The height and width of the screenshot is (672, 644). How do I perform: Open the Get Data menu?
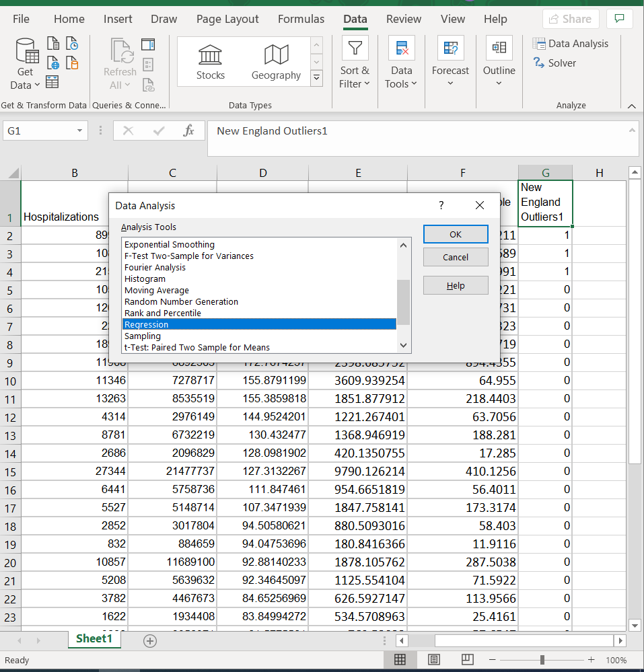click(26, 64)
